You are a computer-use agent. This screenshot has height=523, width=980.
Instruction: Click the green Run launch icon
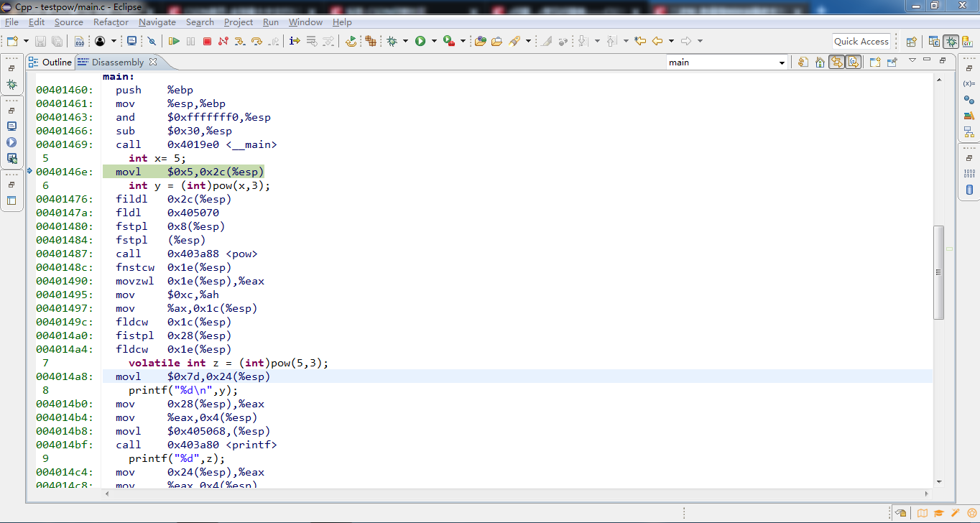pos(420,42)
